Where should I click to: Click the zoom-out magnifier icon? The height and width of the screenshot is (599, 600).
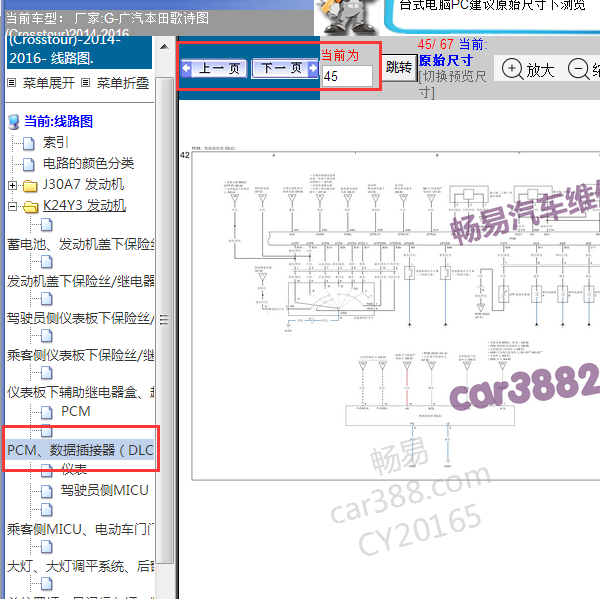coord(578,69)
